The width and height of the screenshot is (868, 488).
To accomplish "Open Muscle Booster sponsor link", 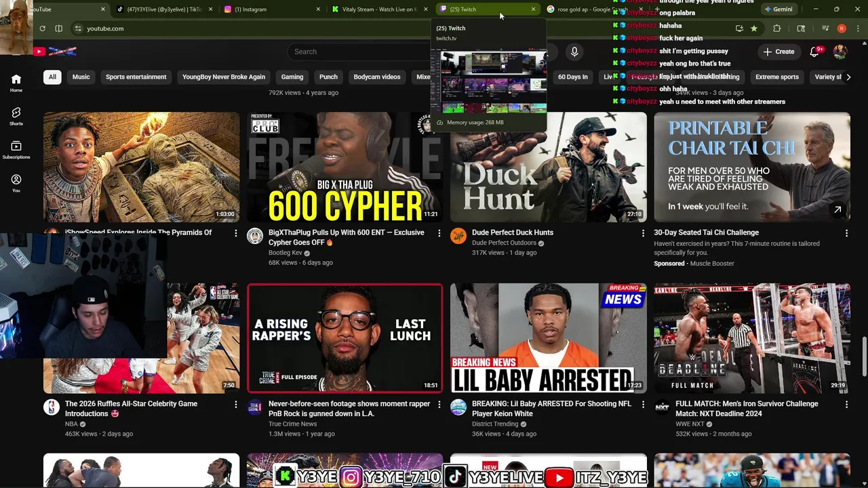I will (x=712, y=263).
